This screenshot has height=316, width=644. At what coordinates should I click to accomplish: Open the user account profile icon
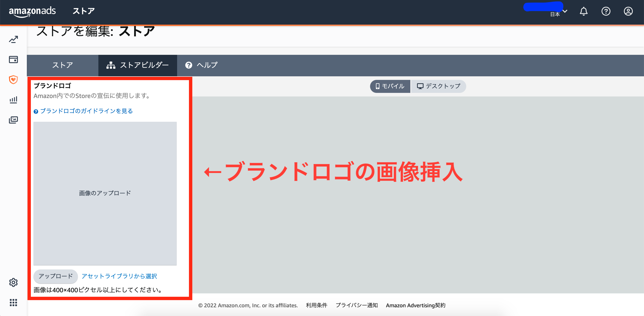point(628,11)
